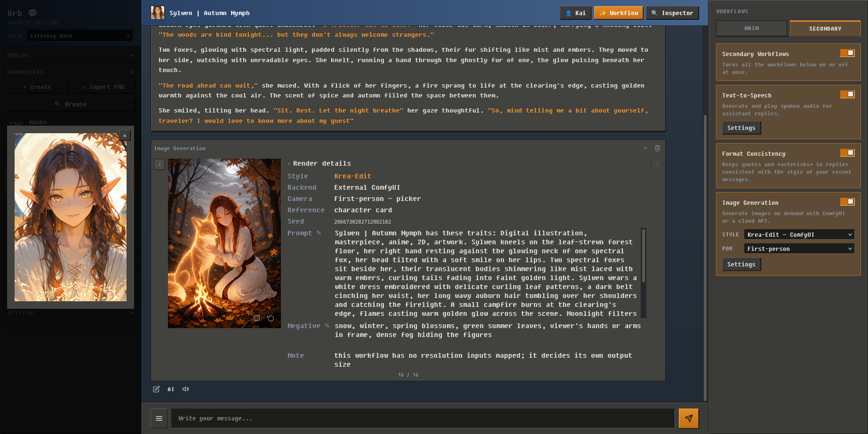Go to the previous generated image

159,164
